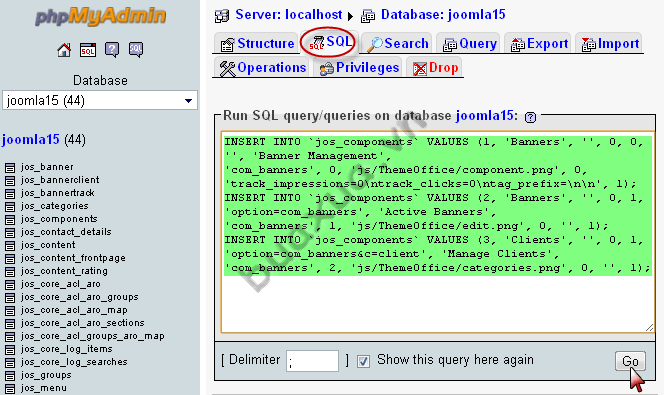This screenshot has height=395, width=664.
Task: Switch to the SQL tab
Action: (329, 42)
